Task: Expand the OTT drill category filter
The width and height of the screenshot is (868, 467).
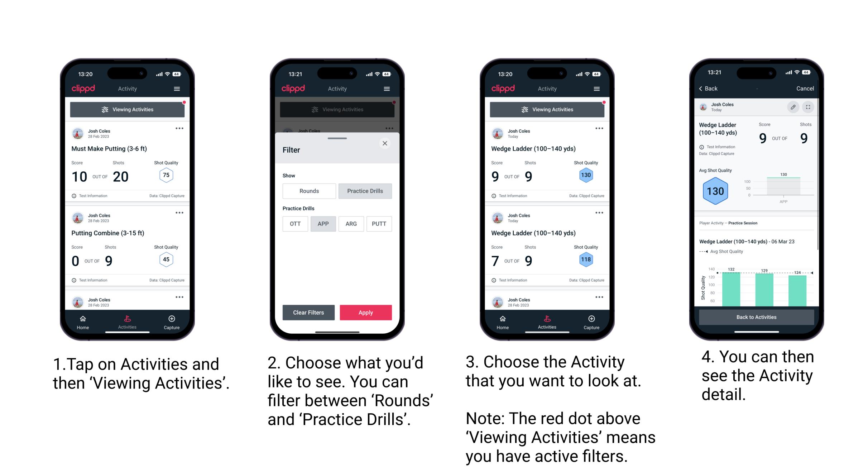Action: click(294, 223)
